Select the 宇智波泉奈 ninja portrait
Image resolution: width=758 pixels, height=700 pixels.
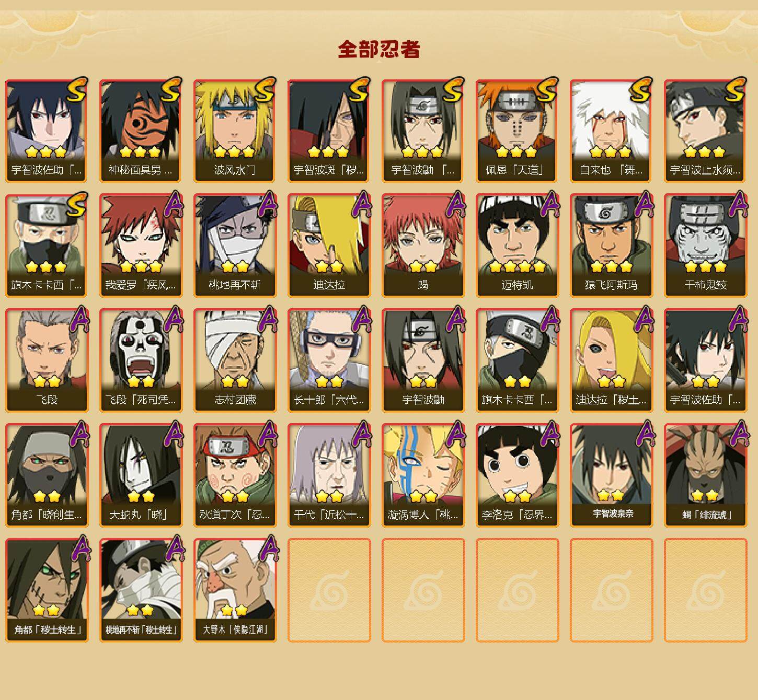611,475
